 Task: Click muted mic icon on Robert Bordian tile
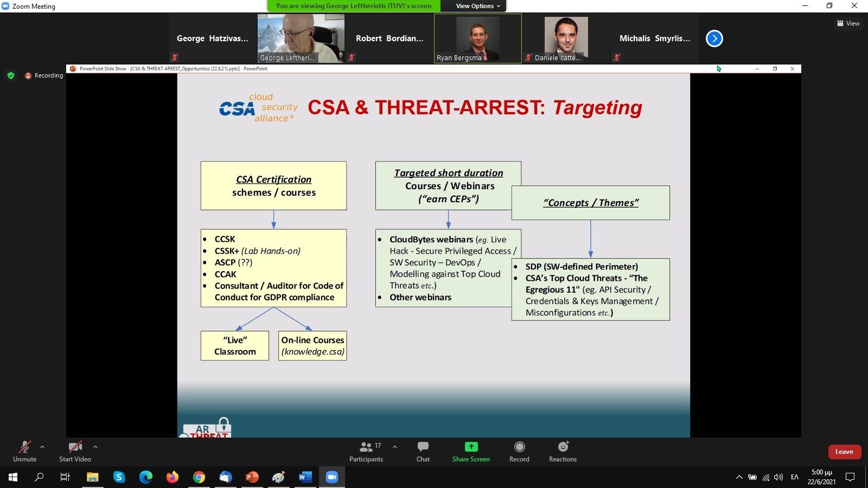point(352,57)
